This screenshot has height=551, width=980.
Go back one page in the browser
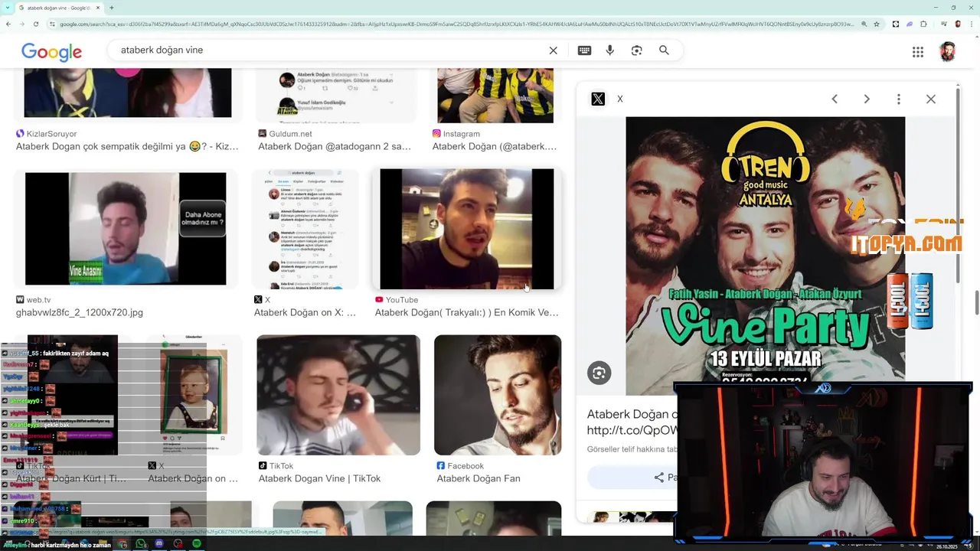click(8, 24)
